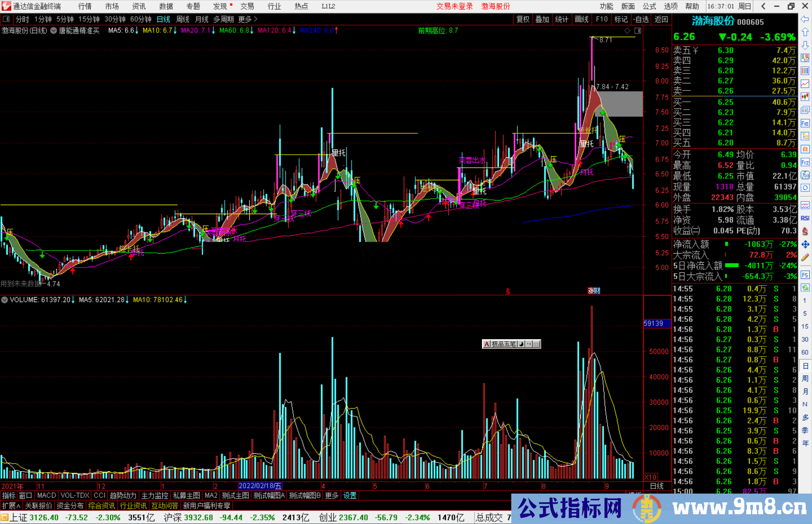Image resolution: width=812 pixels, height=524 pixels.
Task: Toggle the side panel icon left of 分时
Action: pos(6,19)
